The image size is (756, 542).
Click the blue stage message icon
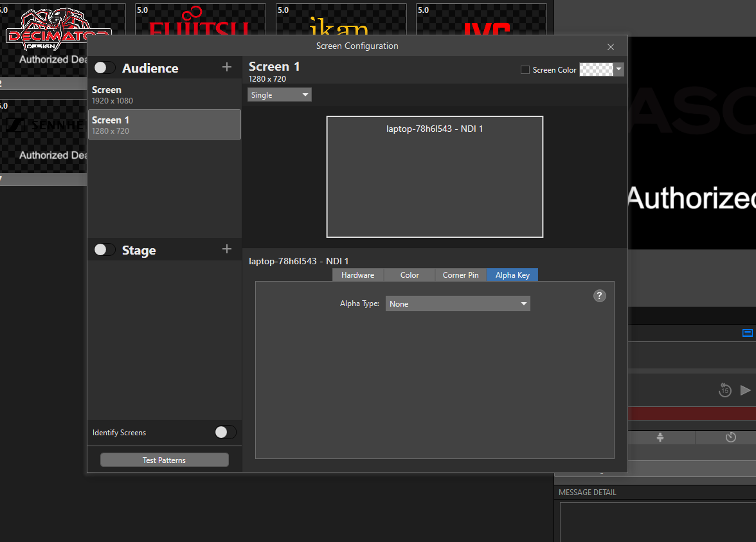click(747, 333)
